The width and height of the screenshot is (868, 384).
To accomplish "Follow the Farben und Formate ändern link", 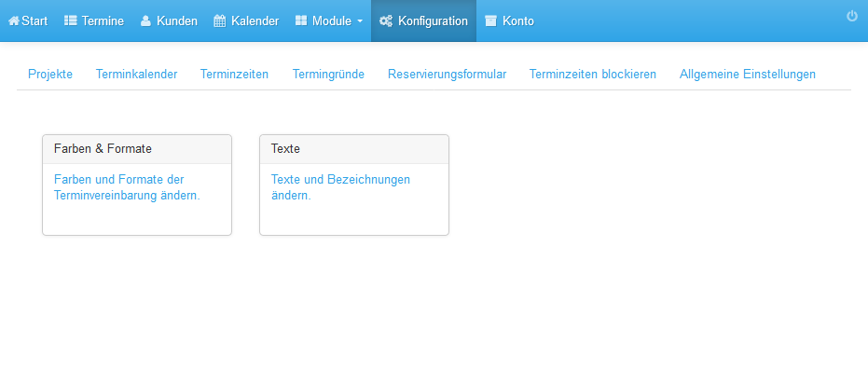I will 127,187.
